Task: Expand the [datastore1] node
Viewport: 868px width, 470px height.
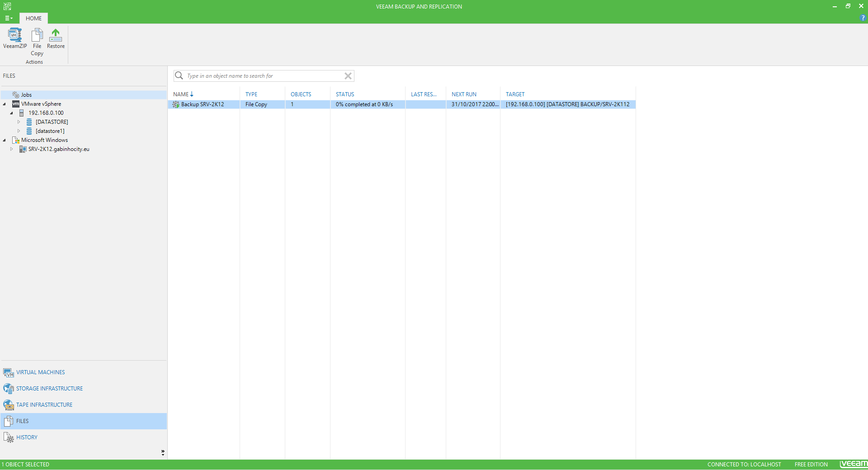Action: click(19, 131)
